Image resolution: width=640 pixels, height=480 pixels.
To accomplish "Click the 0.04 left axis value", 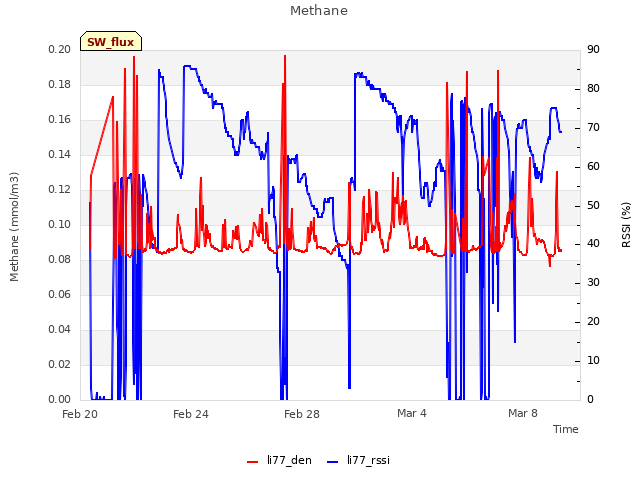I will (x=60, y=330).
